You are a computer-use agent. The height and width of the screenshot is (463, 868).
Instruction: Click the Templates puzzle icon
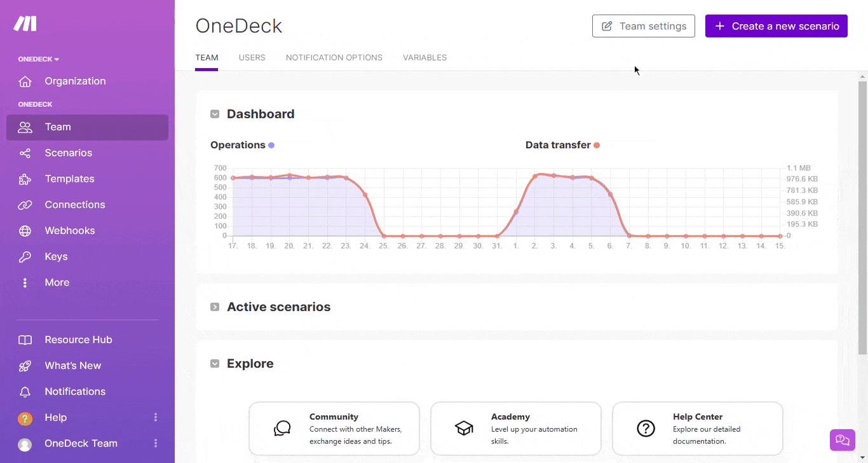pyautogui.click(x=25, y=179)
